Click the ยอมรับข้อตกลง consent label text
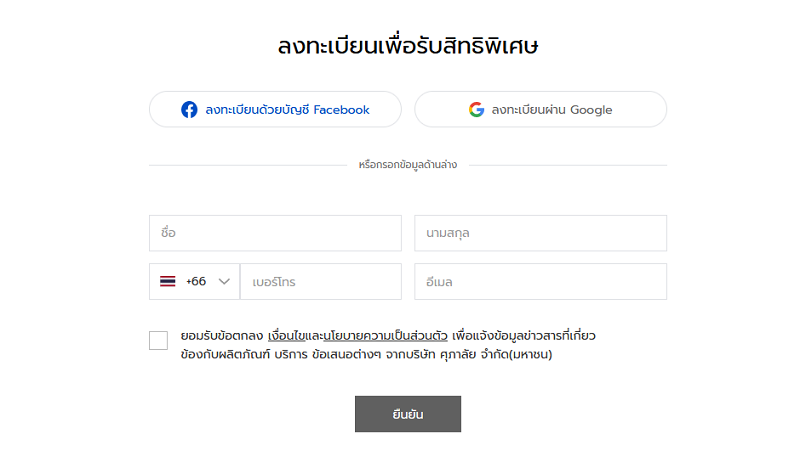Viewport: 800px width, 462px height. pos(221,336)
